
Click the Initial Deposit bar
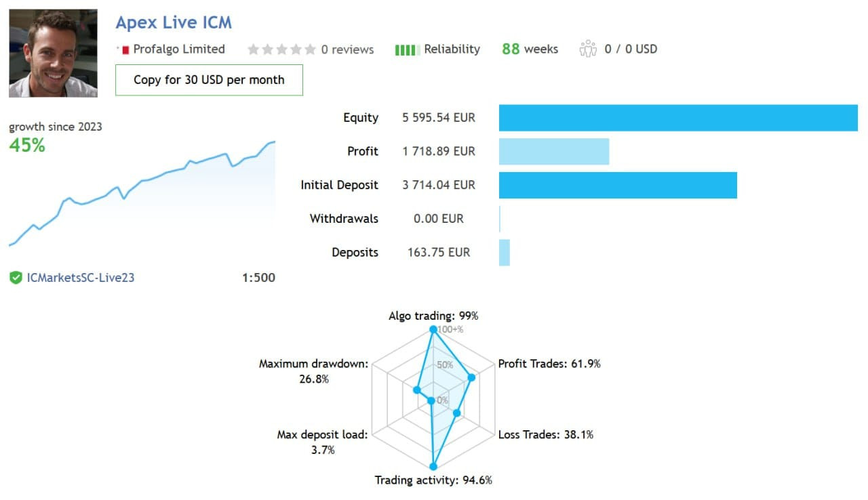(x=618, y=185)
